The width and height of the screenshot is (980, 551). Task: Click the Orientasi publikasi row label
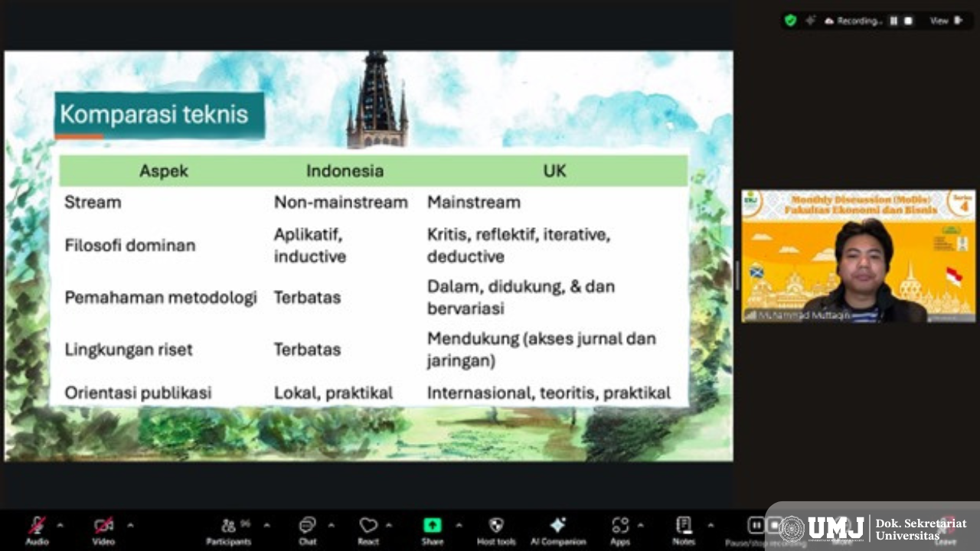[x=138, y=393]
